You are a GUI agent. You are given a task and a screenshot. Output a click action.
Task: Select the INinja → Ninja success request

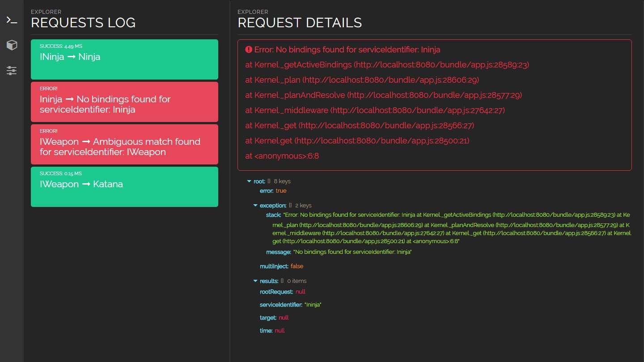124,59
